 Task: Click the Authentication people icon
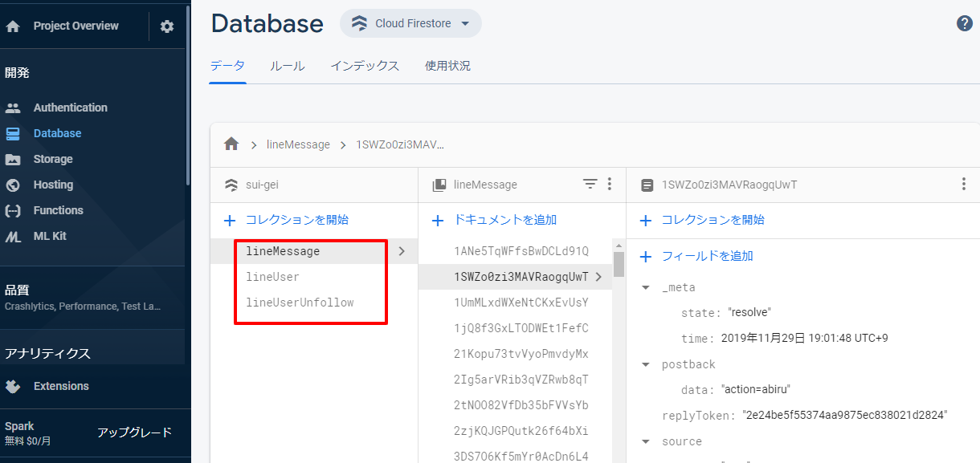point(13,108)
